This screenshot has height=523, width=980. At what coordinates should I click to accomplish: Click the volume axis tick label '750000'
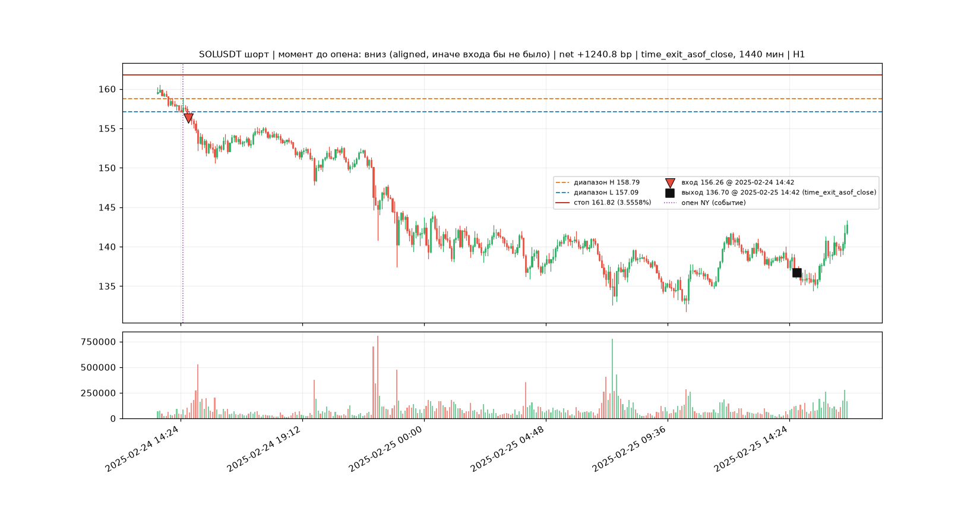click(99, 342)
